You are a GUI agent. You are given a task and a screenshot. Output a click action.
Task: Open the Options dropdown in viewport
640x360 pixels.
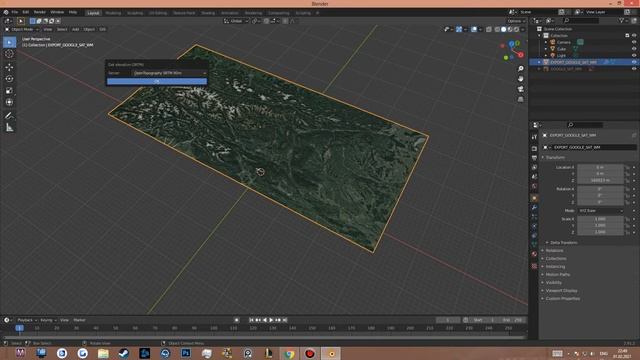click(516, 21)
